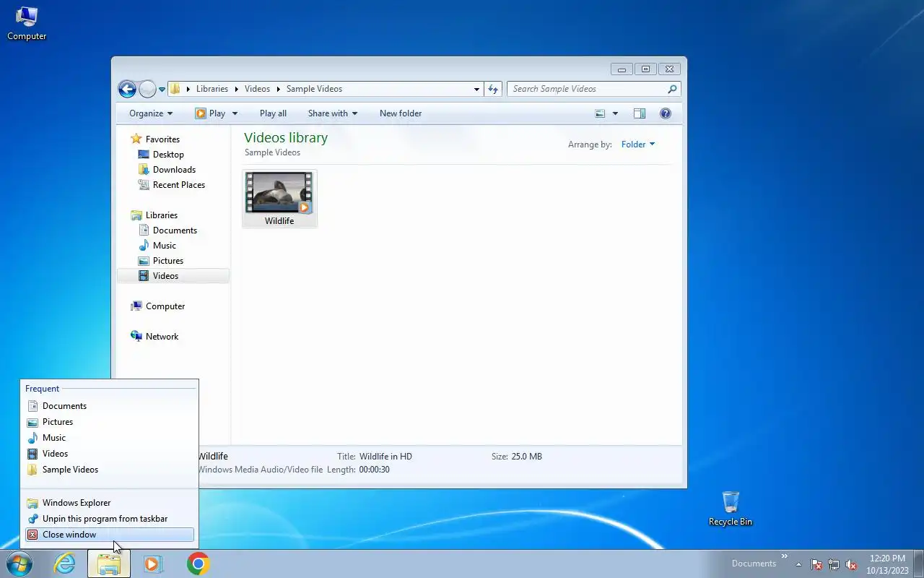Click the greyed Forward arrow button
Viewport: 924px width, 578px height.
(x=147, y=89)
